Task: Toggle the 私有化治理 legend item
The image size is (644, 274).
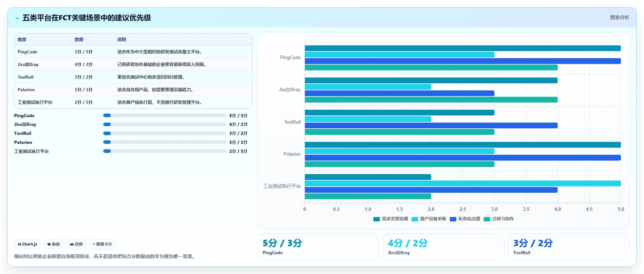Action: pyautogui.click(x=465, y=219)
